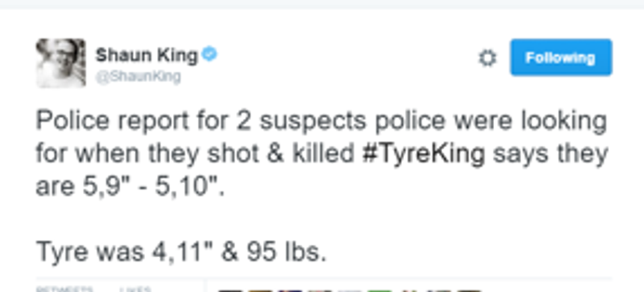Click the green liker avatar below tweet
644x292 pixels.
point(379,289)
